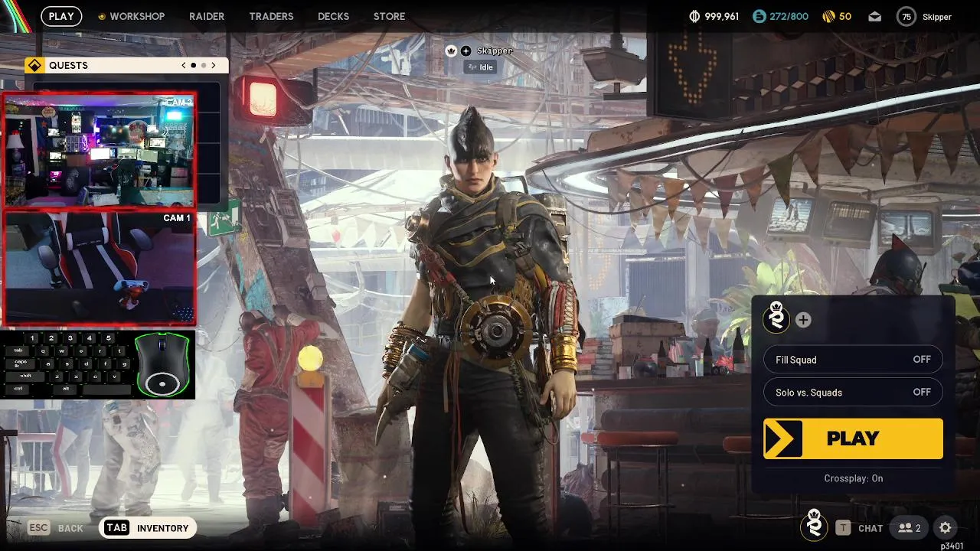Click the QUESTS panel title
The width and height of the screenshot is (980, 551).
68,65
